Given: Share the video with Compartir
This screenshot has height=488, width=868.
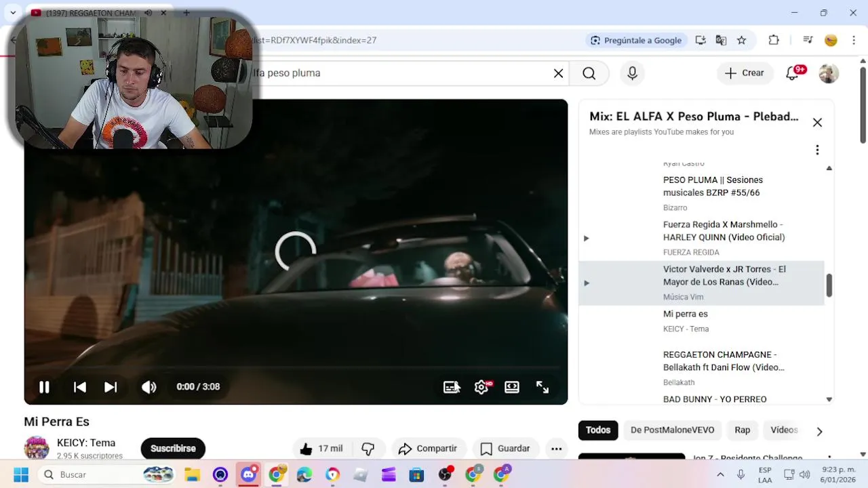Looking at the screenshot, I should (427, 449).
